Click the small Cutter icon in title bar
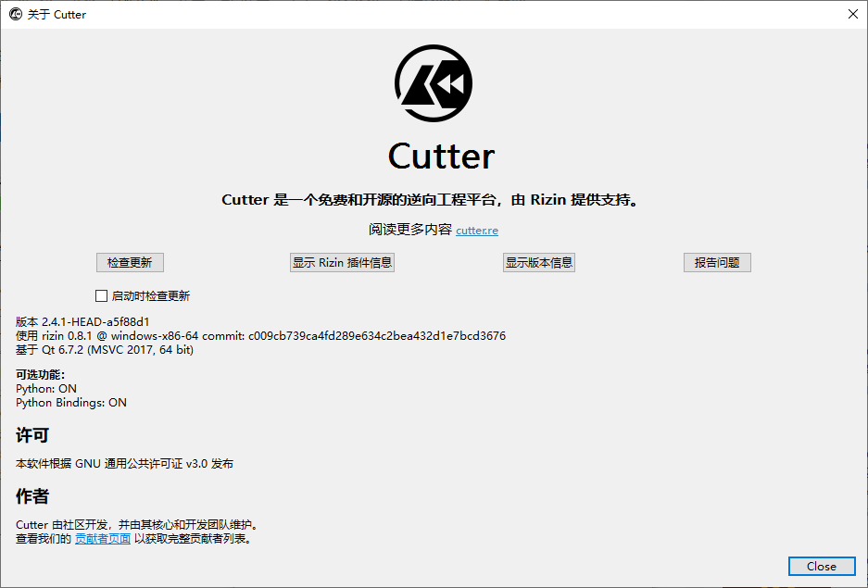Viewport: 868px width, 588px height. tap(15, 14)
